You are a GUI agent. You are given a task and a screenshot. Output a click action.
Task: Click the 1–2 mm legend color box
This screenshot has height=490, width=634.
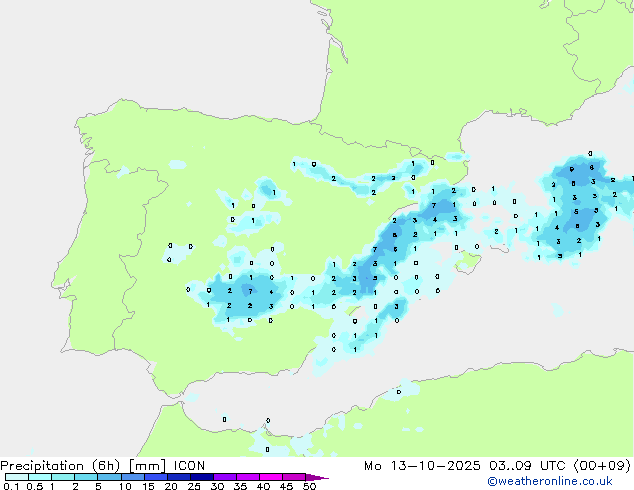(63, 477)
